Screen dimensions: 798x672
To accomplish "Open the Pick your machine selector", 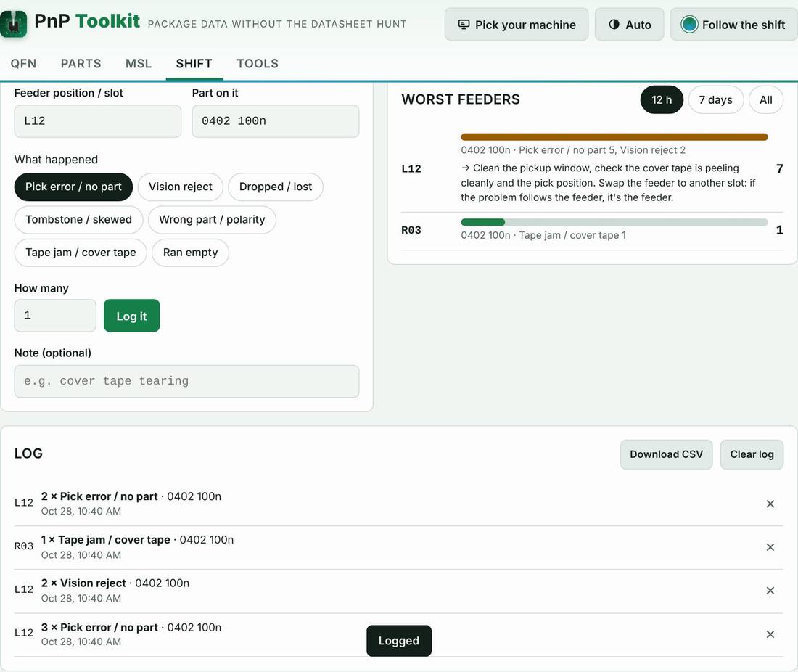I will point(516,25).
